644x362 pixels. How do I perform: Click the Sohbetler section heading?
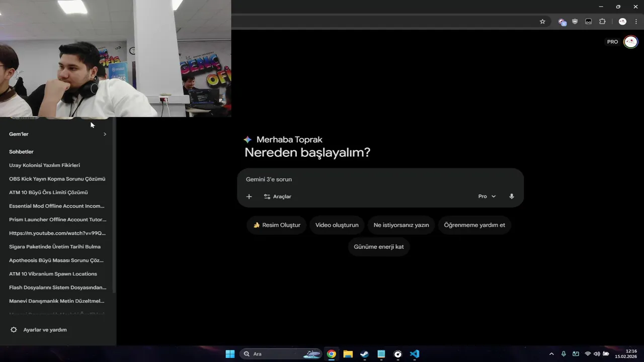click(21, 152)
